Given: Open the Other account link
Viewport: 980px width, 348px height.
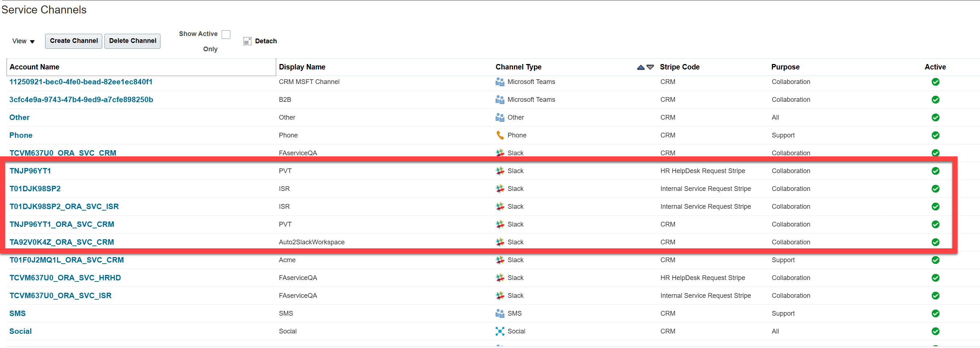Looking at the screenshot, I should (x=19, y=118).
